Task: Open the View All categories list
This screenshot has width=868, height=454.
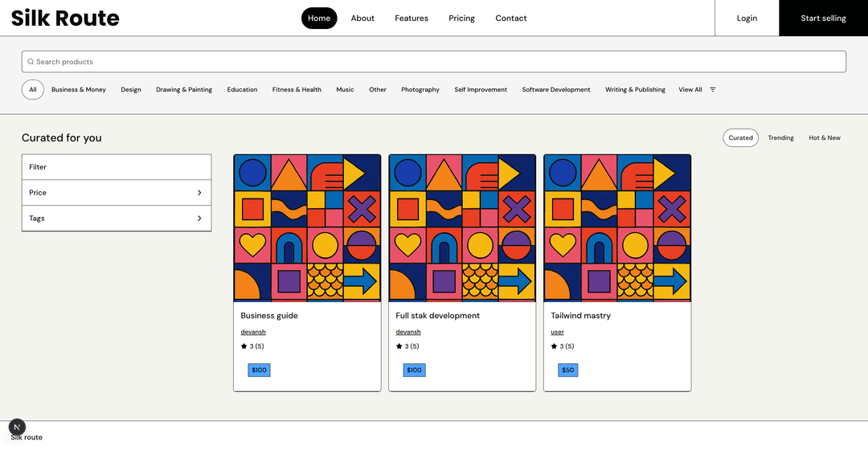Action: click(690, 90)
